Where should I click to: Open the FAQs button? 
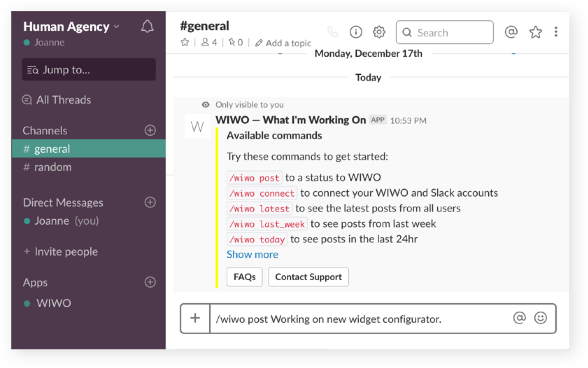244,277
